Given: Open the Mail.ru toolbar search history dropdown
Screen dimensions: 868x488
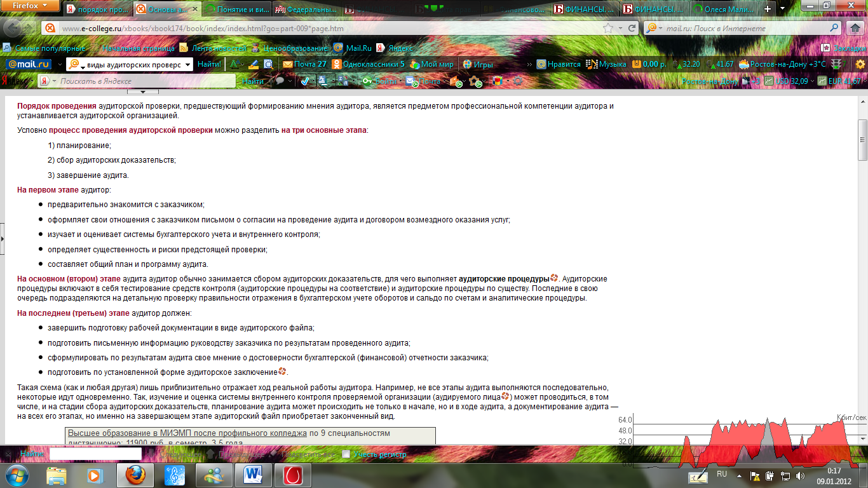Looking at the screenshot, I should pyautogui.click(x=187, y=64).
